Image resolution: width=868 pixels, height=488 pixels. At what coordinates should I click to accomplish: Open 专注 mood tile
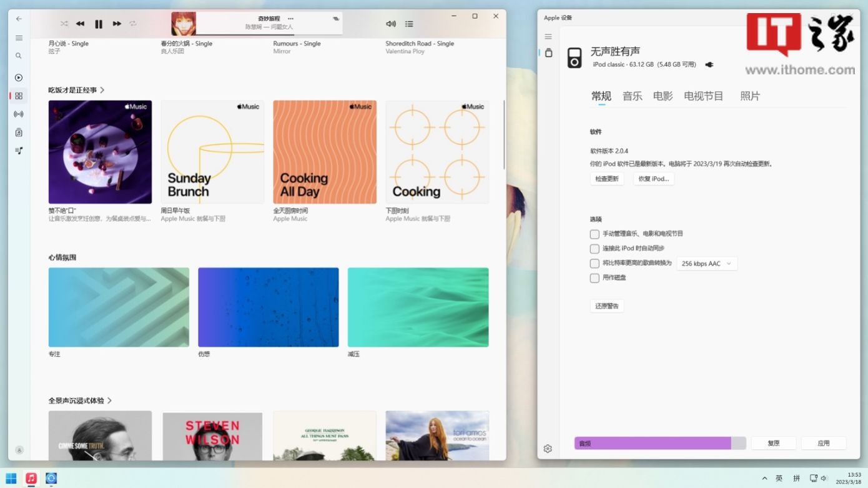click(x=119, y=307)
